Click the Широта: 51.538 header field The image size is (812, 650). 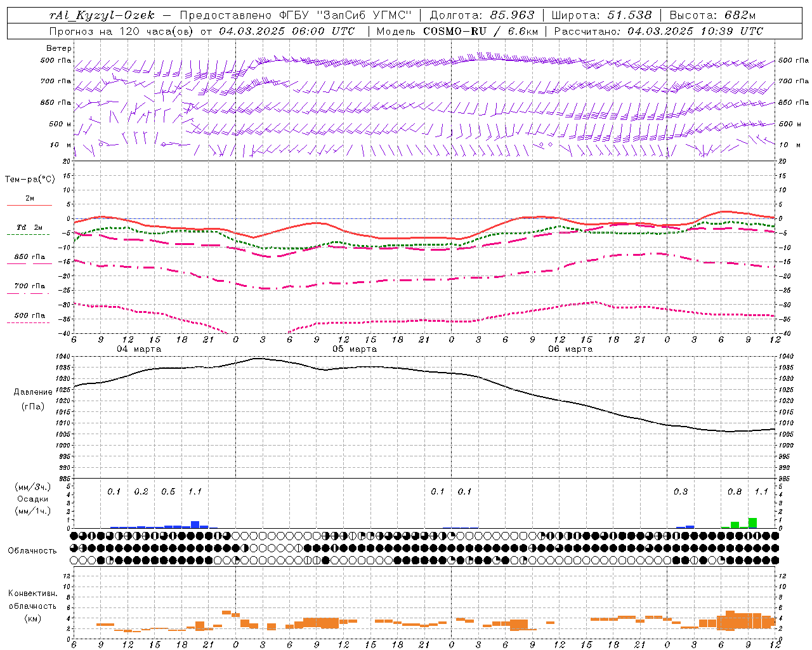click(602, 16)
